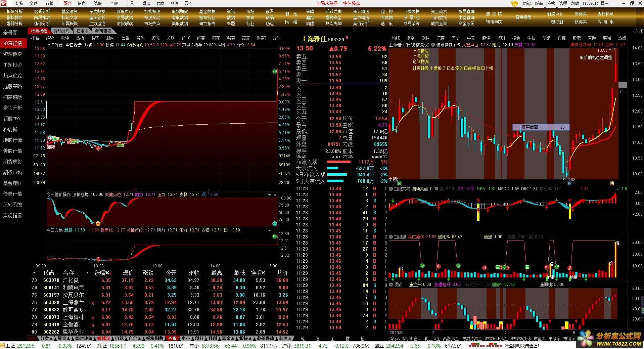Toggle the 短线量 indicator circle icon
This screenshot has height=349, width=644.
pos(391,237)
